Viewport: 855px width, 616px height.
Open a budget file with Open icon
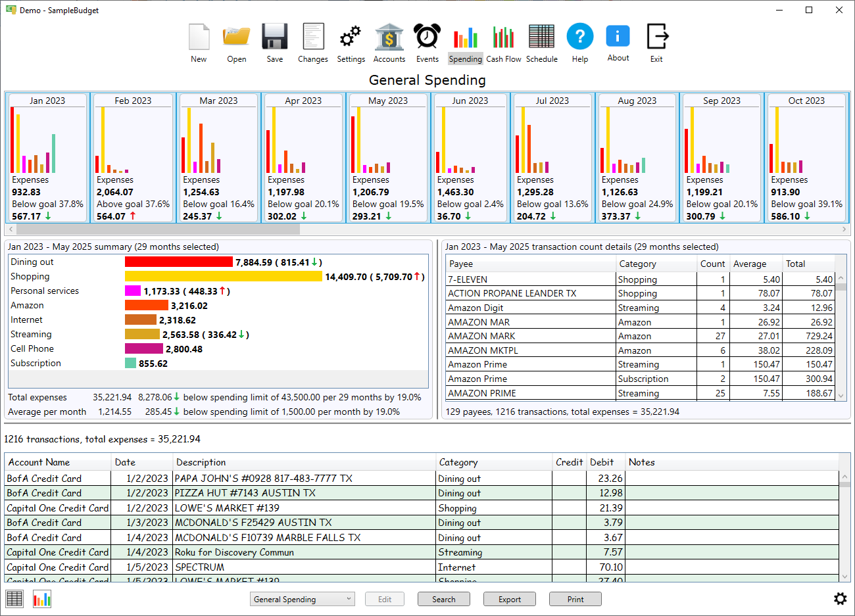pos(237,37)
